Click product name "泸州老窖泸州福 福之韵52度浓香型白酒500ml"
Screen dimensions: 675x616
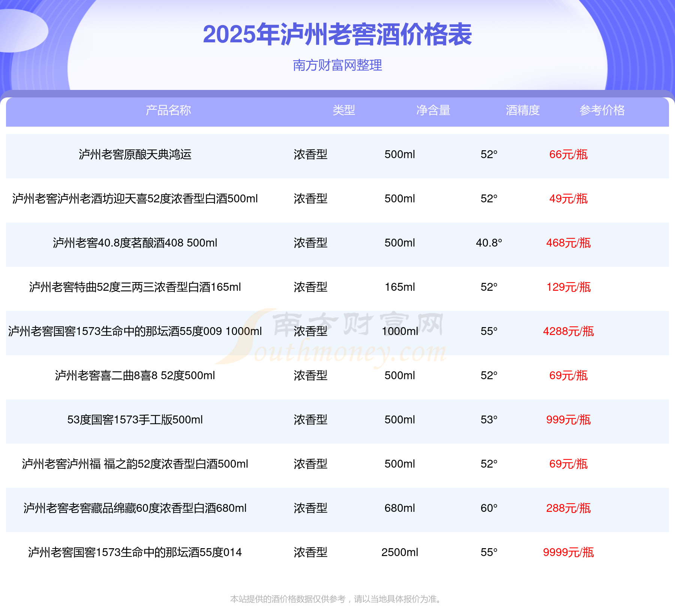[x=135, y=464]
